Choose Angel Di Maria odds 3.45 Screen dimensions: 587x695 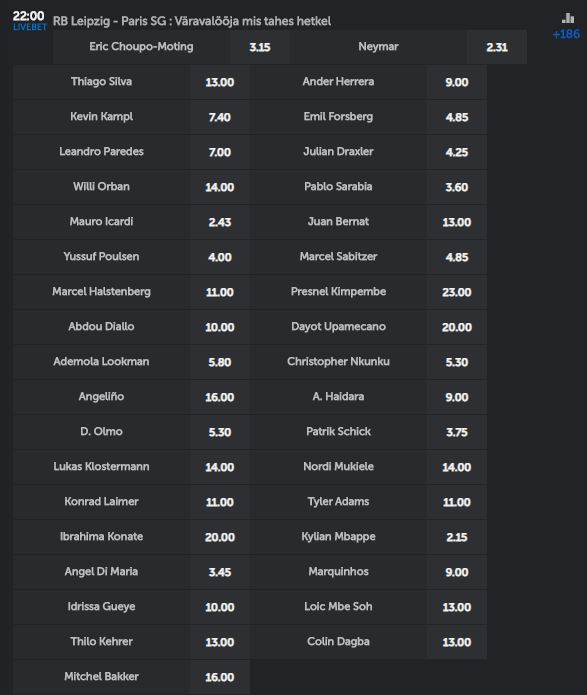tap(220, 572)
